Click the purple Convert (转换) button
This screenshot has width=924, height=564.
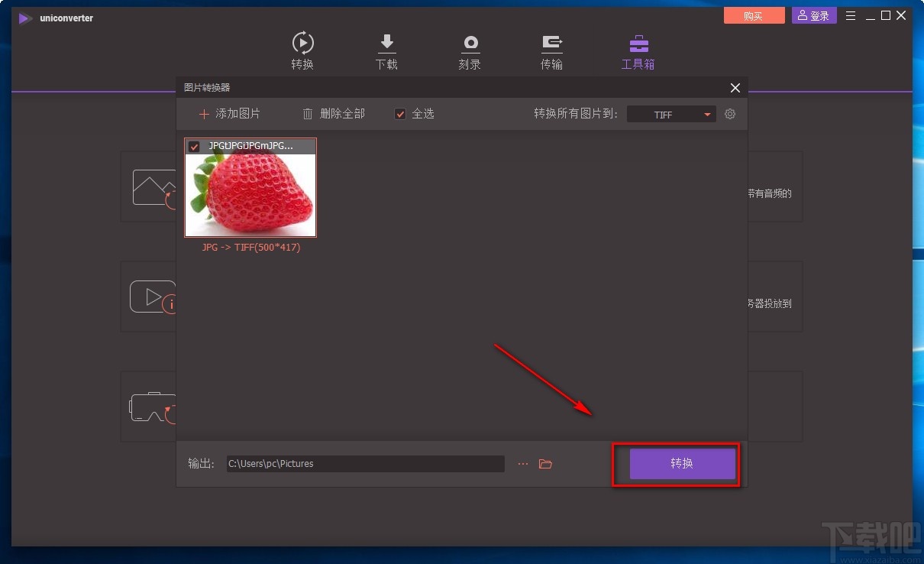pos(682,464)
